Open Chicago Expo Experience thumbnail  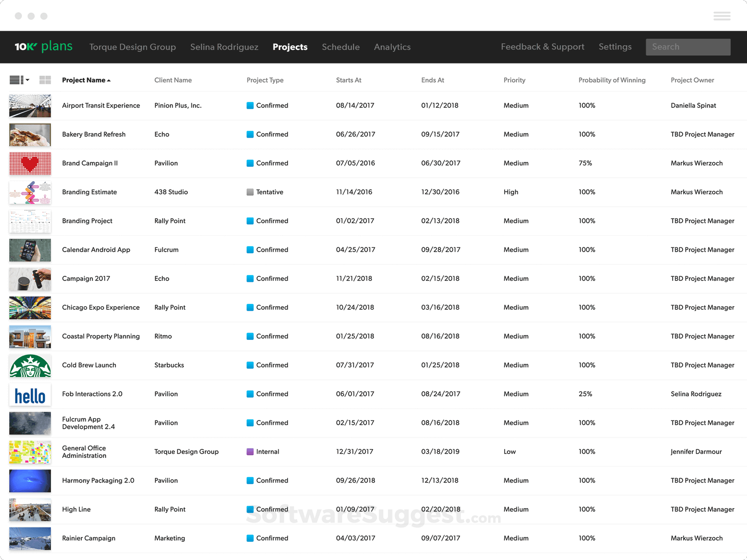click(30, 308)
